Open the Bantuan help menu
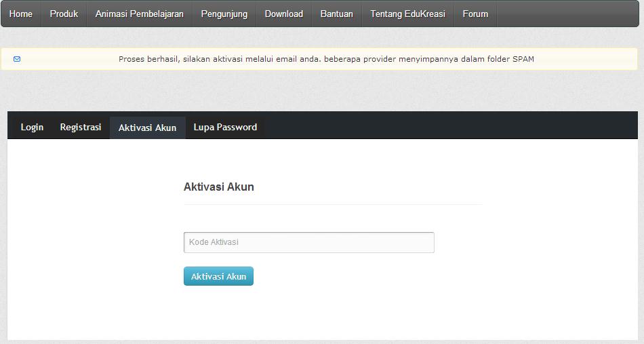 (336, 14)
